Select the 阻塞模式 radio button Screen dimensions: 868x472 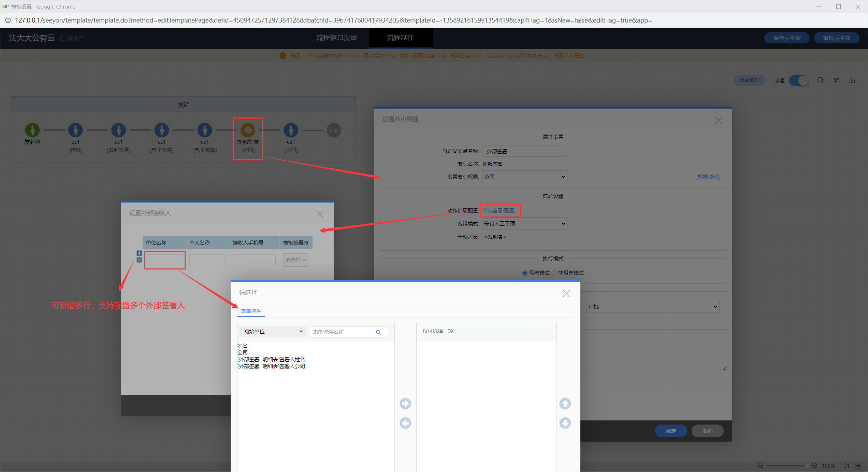click(525, 273)
